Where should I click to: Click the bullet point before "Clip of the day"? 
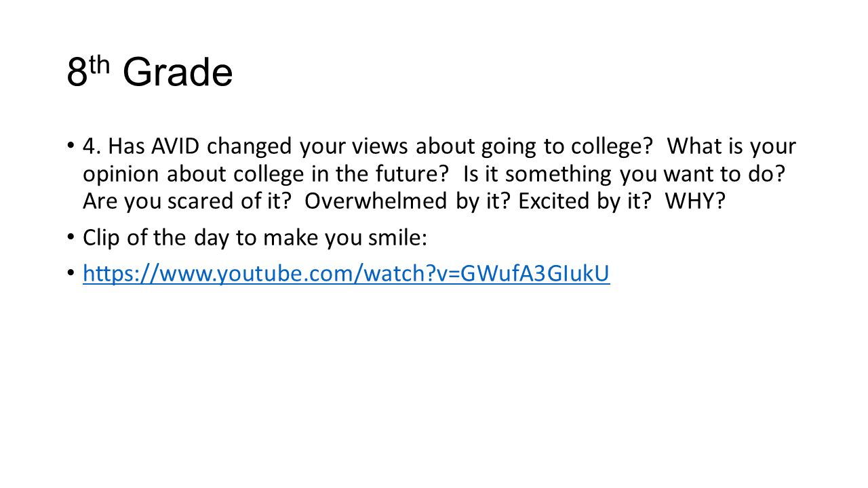click(71, 238)
